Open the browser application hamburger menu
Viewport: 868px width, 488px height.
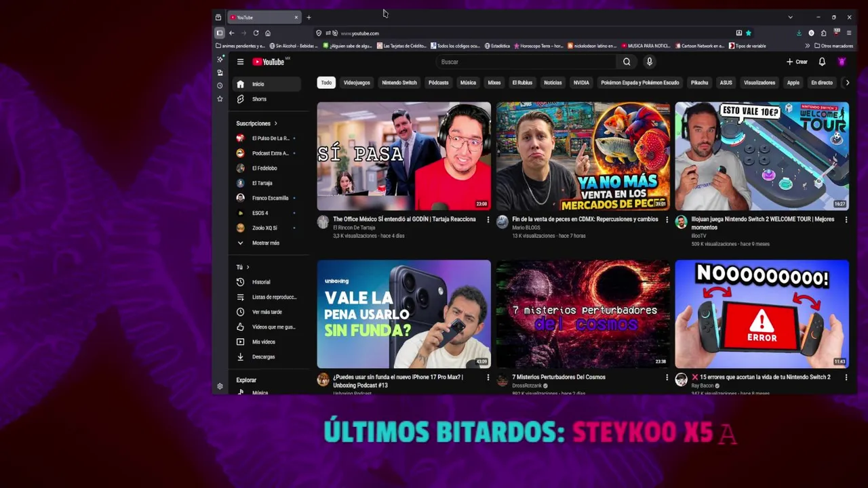click(x=849, y=33)
